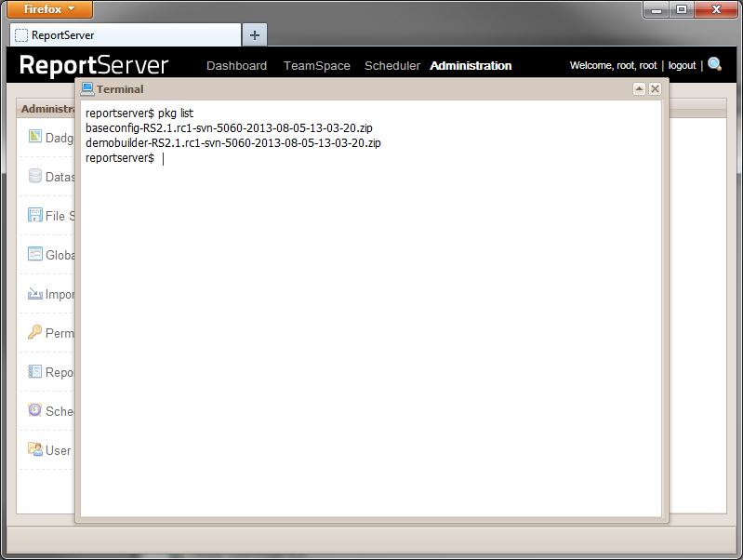
Task: Open the Dadget sidebar entry label
Action: coord(60,138)
